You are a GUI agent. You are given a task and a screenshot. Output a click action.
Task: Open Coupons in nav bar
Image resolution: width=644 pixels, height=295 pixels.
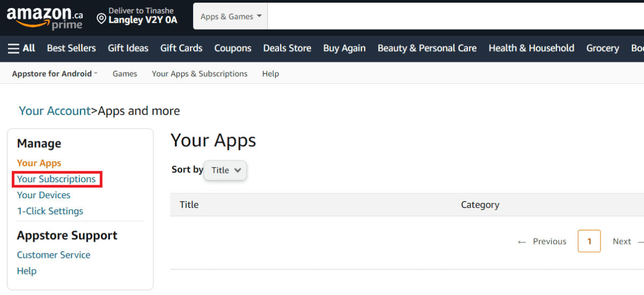(x=233, y=48)
